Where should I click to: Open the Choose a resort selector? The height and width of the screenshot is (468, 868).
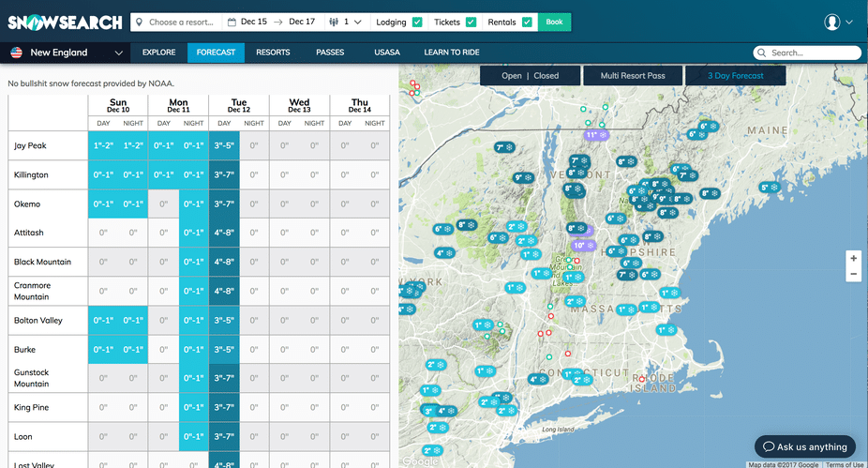[177, 23]
